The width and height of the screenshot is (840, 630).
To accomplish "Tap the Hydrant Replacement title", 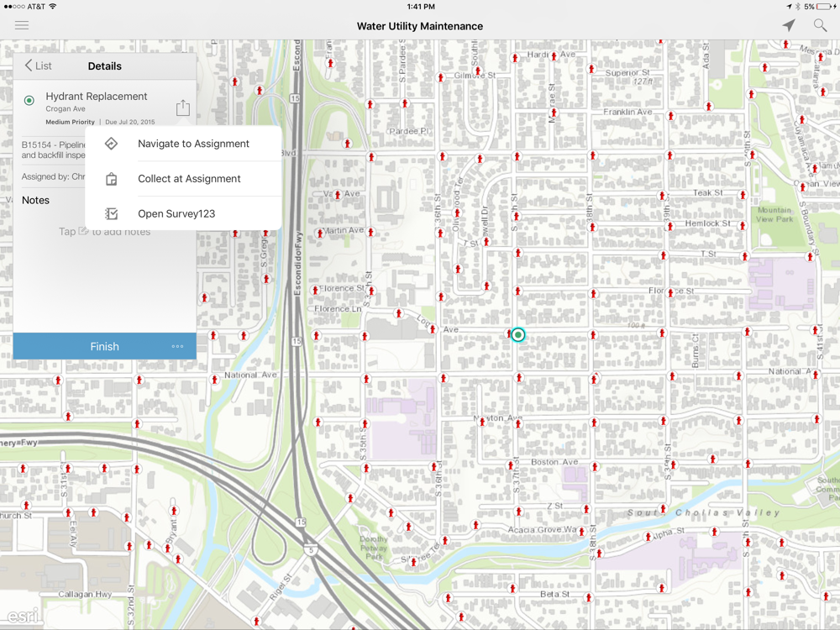I will point(97,96).
